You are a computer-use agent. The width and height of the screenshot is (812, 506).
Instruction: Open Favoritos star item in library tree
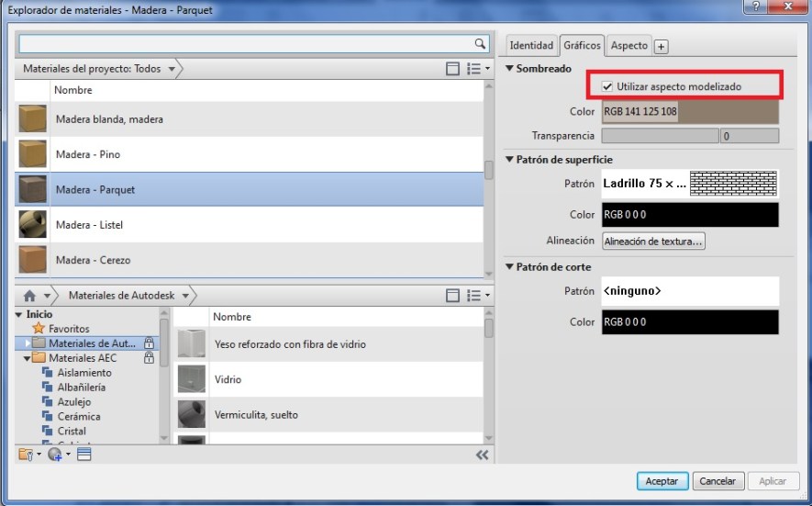[x=69, y=328]
